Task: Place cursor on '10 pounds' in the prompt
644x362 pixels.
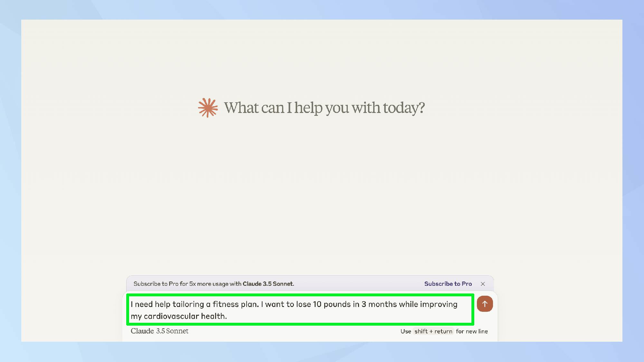Action: [331, 304]
